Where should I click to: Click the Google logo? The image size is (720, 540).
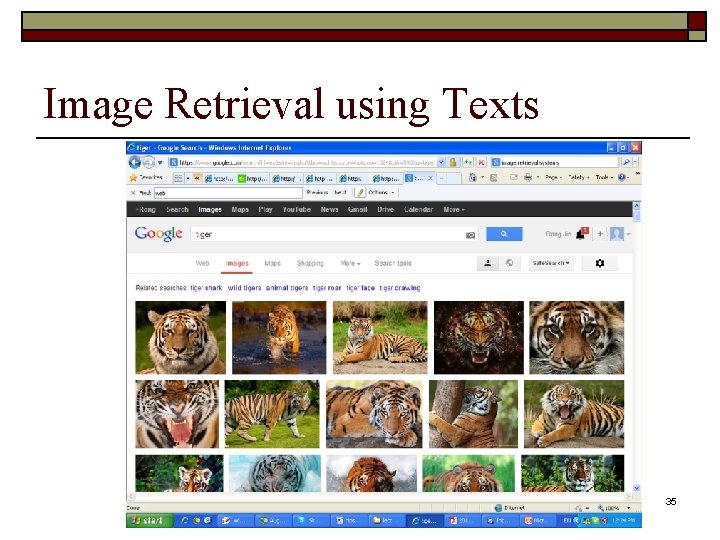(158, 234)
